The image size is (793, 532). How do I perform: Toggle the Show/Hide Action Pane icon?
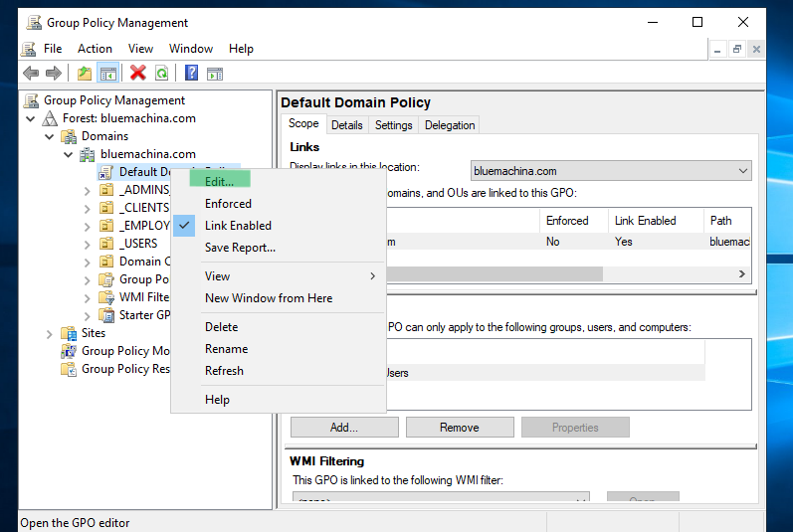tap(215, 74)
